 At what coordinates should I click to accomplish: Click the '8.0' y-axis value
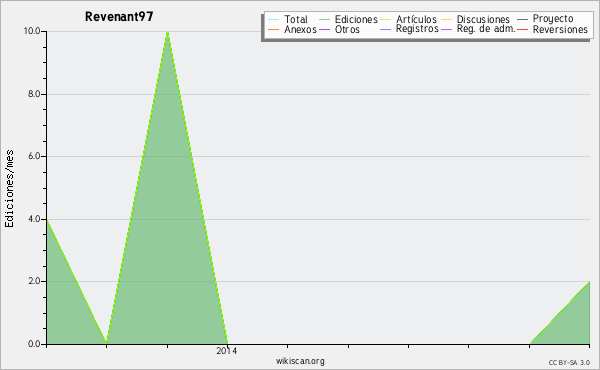click(34, 94)
